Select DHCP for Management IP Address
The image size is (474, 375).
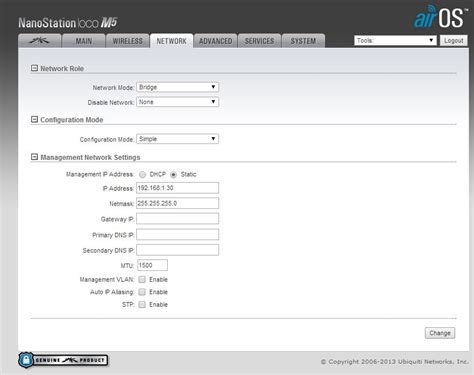142,174
